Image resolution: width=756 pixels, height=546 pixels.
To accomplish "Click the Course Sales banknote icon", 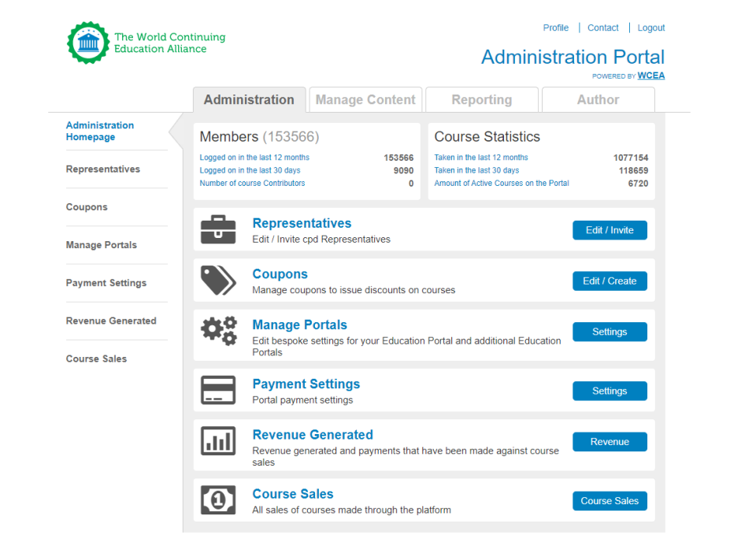I will click(x=218, y=500).
